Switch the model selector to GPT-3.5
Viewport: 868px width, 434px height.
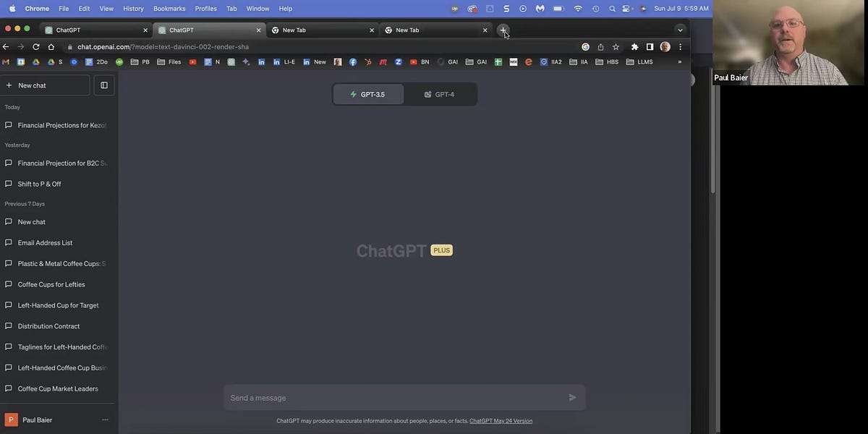368,93
